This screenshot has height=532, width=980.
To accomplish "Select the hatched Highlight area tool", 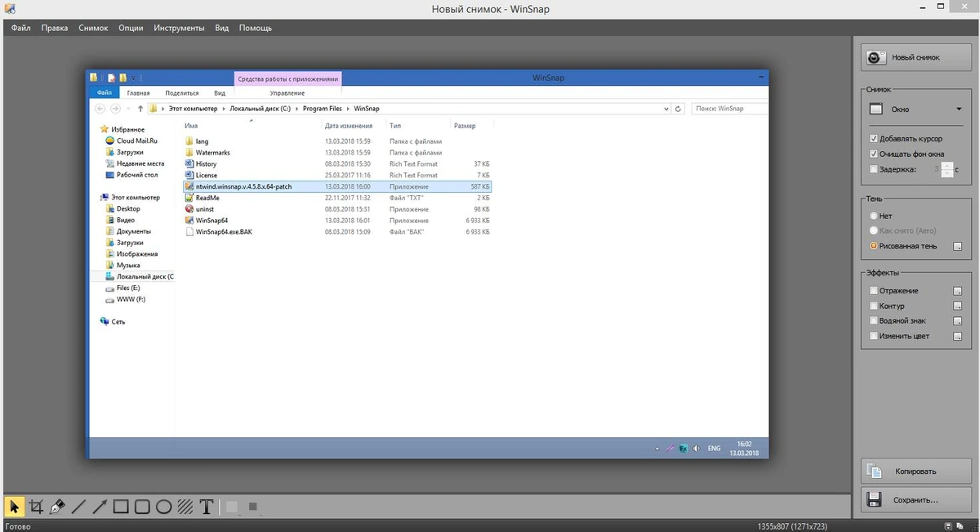I will [185, 507].
